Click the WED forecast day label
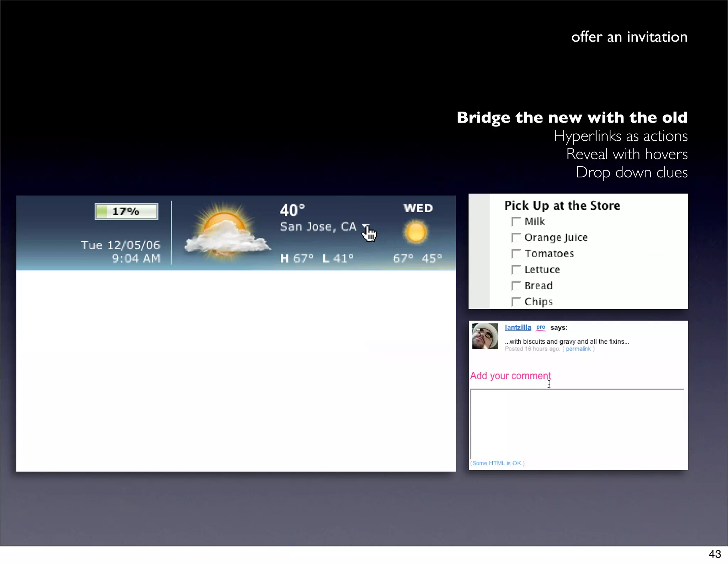Image resolution: width=728 pixels, height=564 pixels. coord(418,208)
